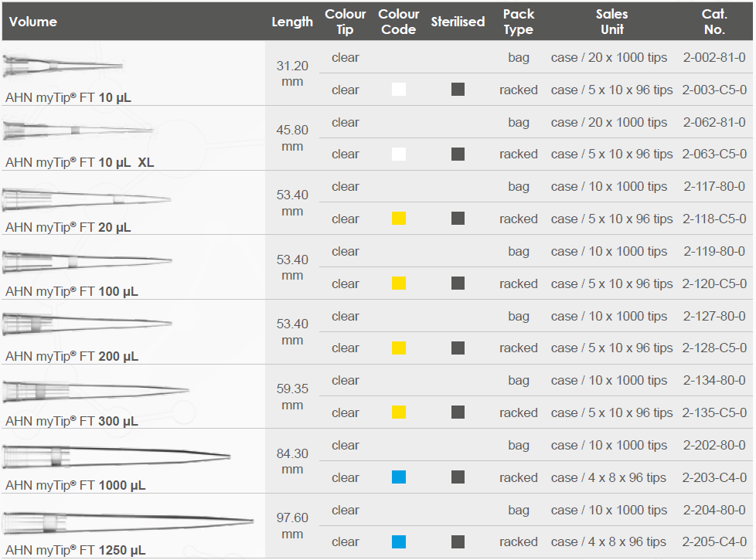Click catalogue number 2-202-80-0

(x=714, y=446)
